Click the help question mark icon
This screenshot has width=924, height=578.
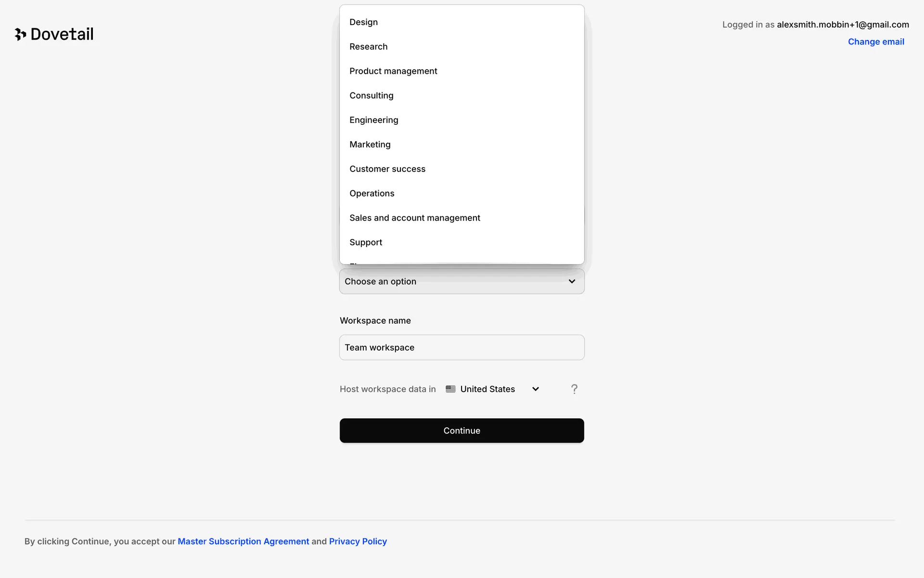(x=574, y=389)
